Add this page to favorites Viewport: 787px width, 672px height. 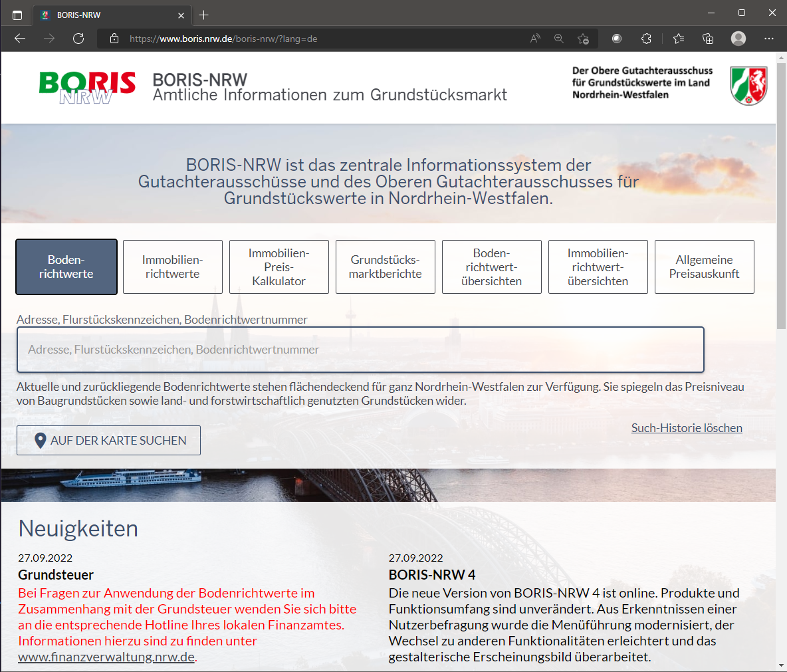[583, 39]
